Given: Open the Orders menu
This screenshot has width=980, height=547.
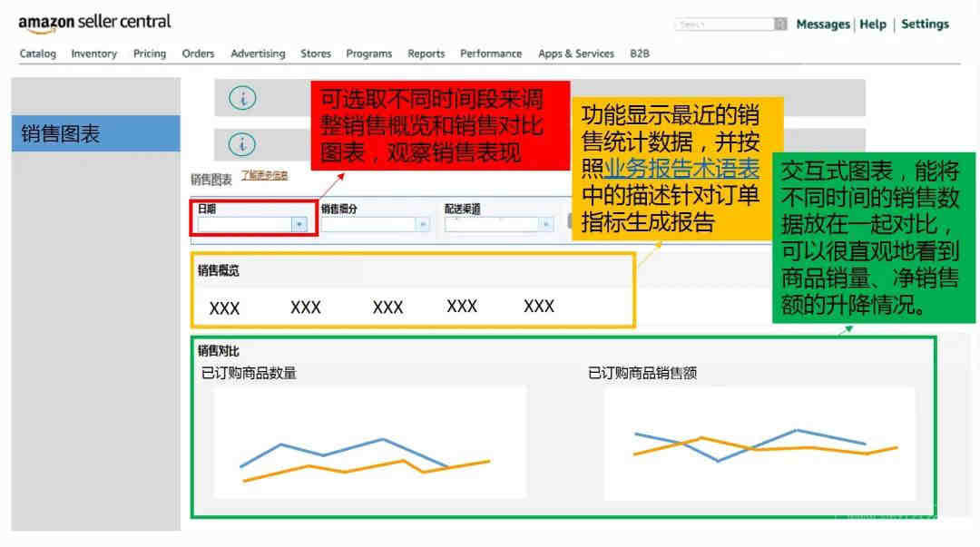Looking at the screenshot, I should pyautogui.click(x=198, y=54).
